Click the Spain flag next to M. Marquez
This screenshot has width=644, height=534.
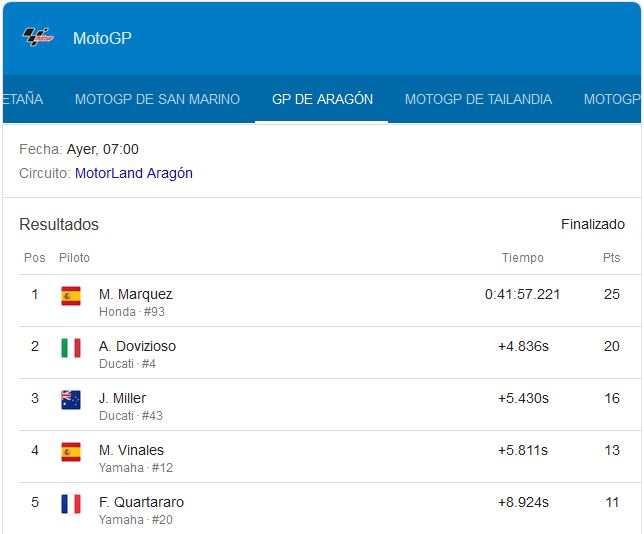click(x=71, y=296)
